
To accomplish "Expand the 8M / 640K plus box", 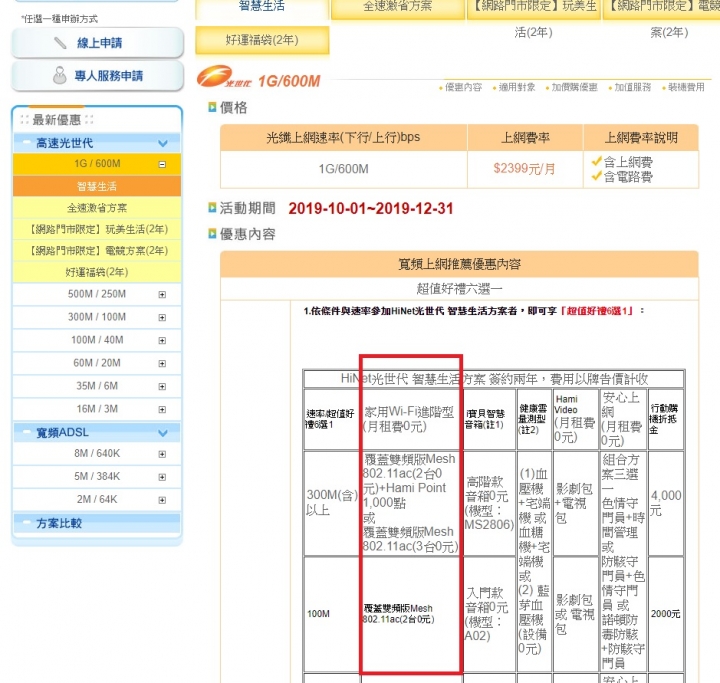I will (x=162, y=454).
